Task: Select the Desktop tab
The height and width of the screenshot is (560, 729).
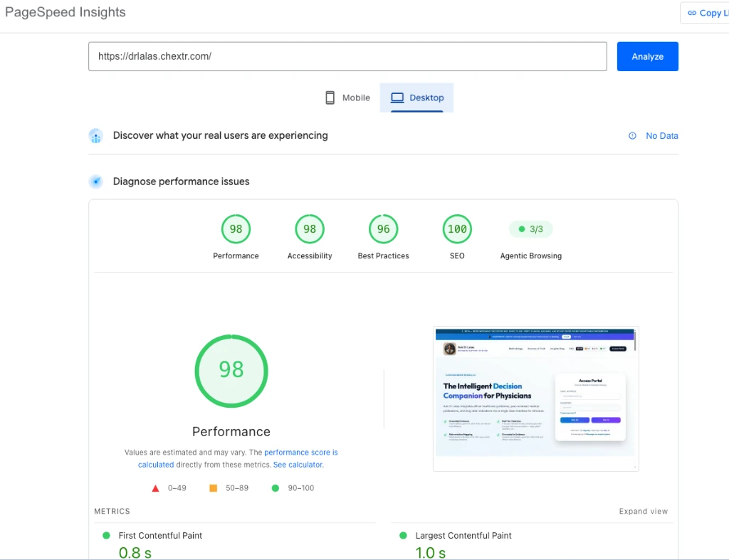Action: (416, 97)
